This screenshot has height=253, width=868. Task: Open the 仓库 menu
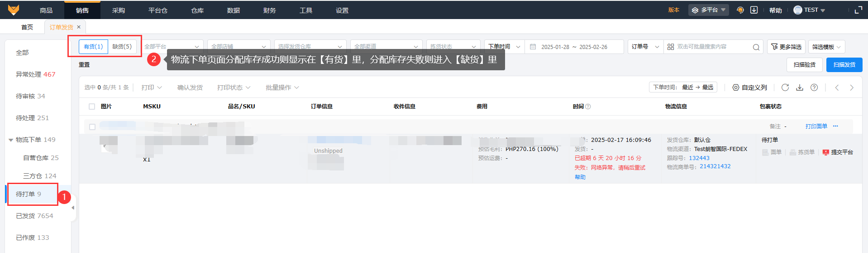(197, 10)
